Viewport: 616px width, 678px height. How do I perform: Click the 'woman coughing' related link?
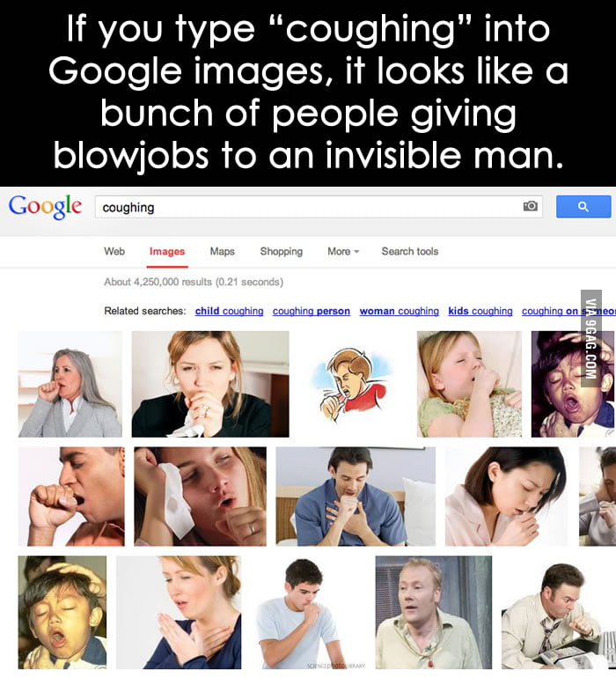point(399,311)
